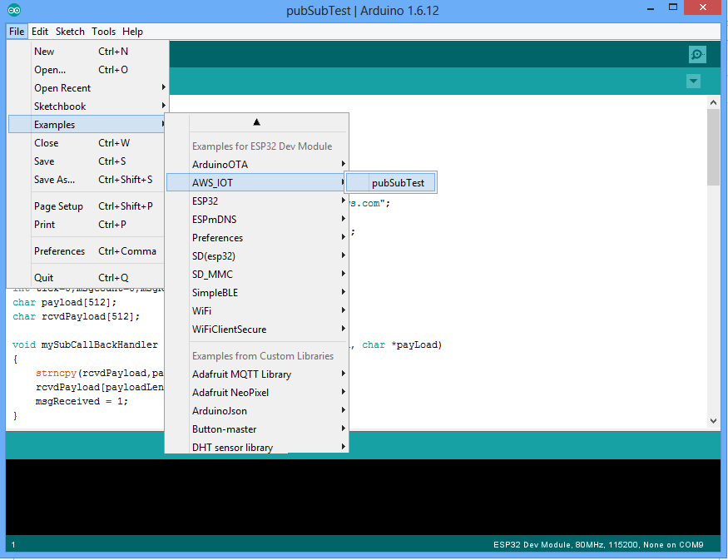Click the Arduino logo in title bar

(x=14, y=11)
